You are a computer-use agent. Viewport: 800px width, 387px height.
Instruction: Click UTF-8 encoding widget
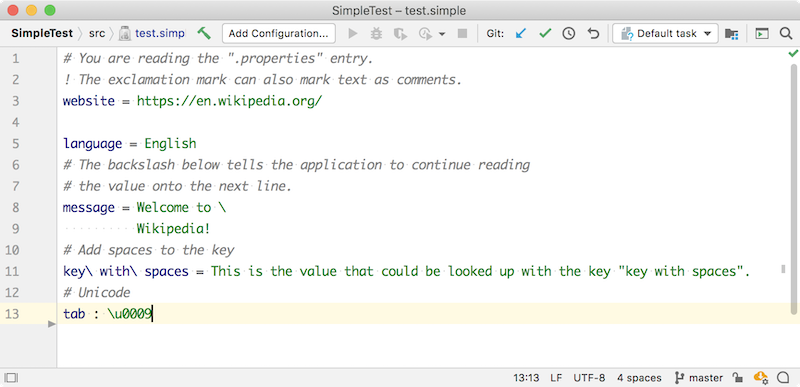589,378
